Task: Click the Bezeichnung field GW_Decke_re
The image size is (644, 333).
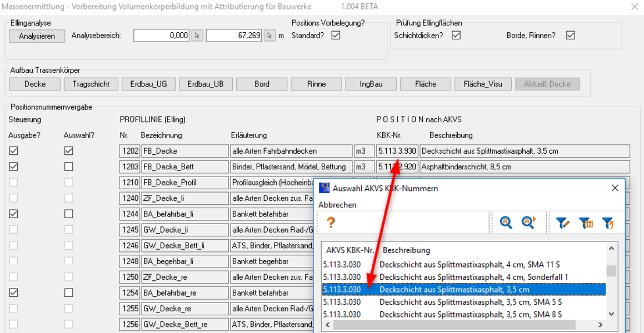Action: coord(185,309)
